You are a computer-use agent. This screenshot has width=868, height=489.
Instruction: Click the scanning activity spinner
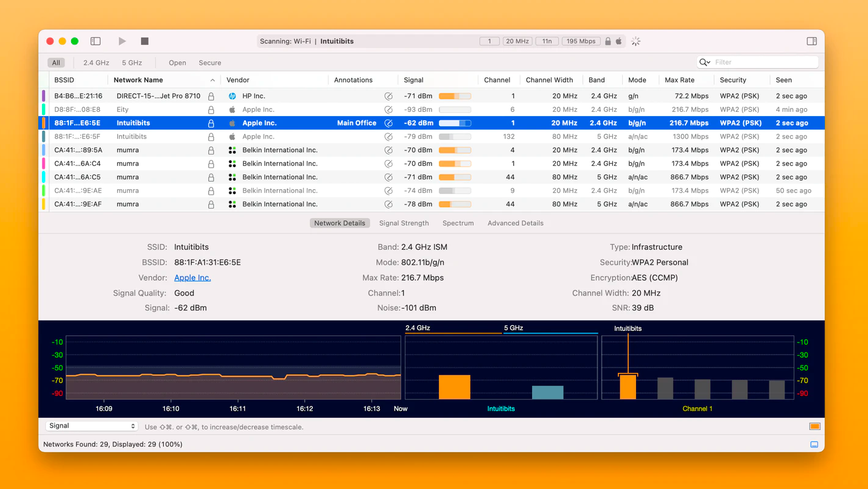tap(635, 41)
